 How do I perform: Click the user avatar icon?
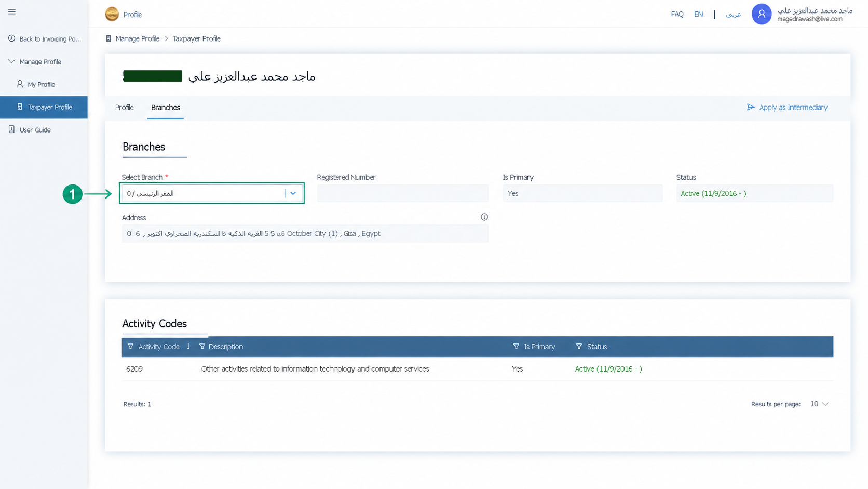click(x=761, y=14)
